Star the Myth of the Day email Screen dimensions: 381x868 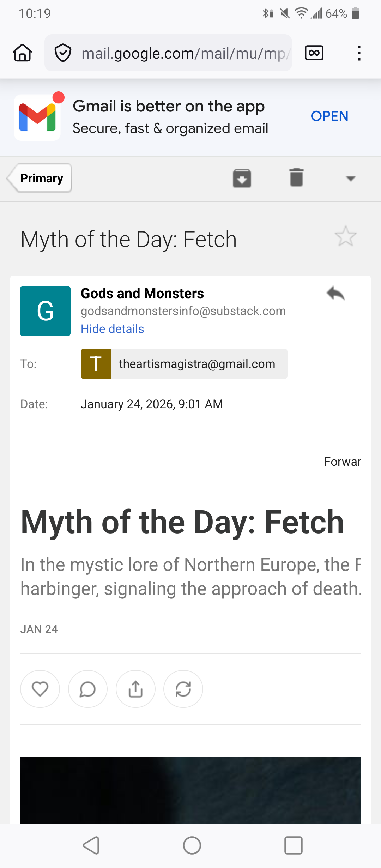point(346,236)
